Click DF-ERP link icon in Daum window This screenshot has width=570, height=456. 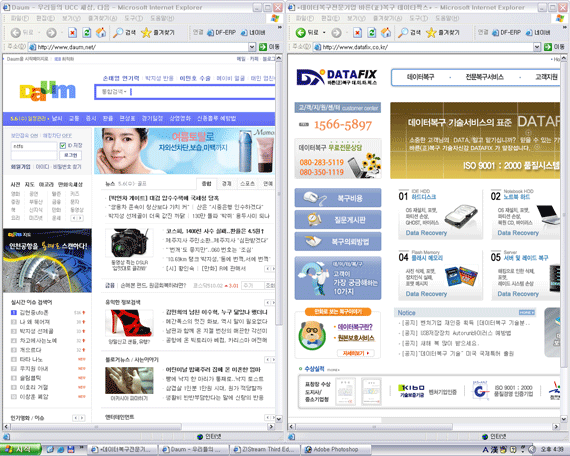tap(210, 33)
